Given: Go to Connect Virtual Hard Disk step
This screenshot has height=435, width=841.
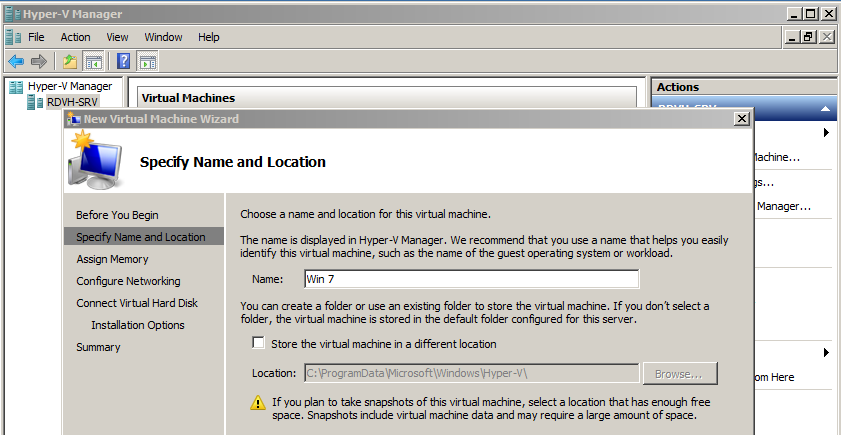Looking at the screenshot, I should click(x=137, y=303).
